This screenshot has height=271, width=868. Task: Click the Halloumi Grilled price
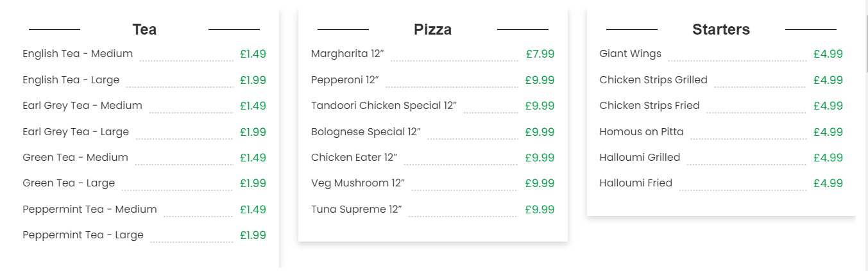828,158
